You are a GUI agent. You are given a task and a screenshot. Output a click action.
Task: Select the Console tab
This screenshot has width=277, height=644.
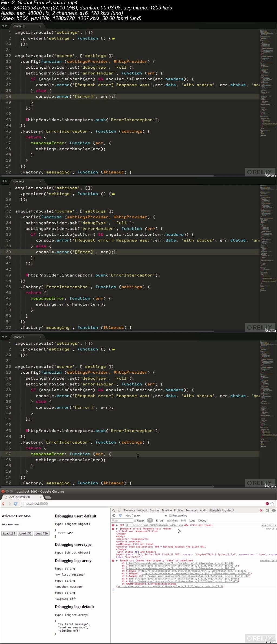pyautogui.click(x=215, y=510)
